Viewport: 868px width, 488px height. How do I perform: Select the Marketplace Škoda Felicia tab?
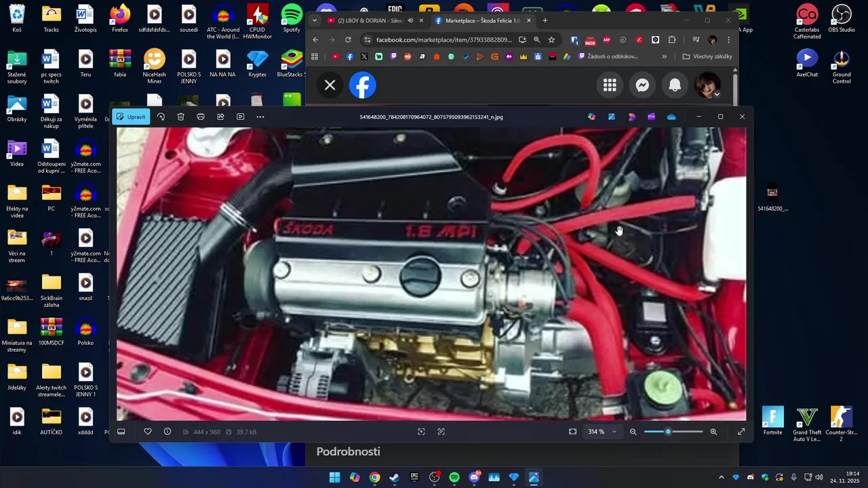pos(482,20)
